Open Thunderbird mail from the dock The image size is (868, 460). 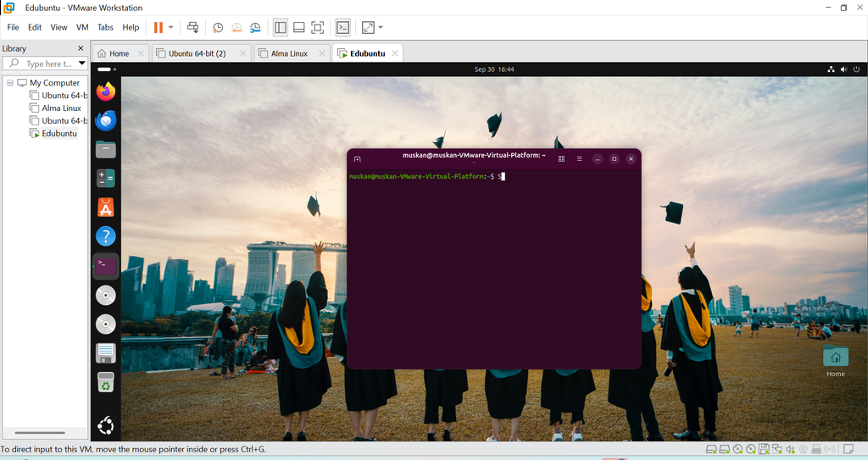106,120
